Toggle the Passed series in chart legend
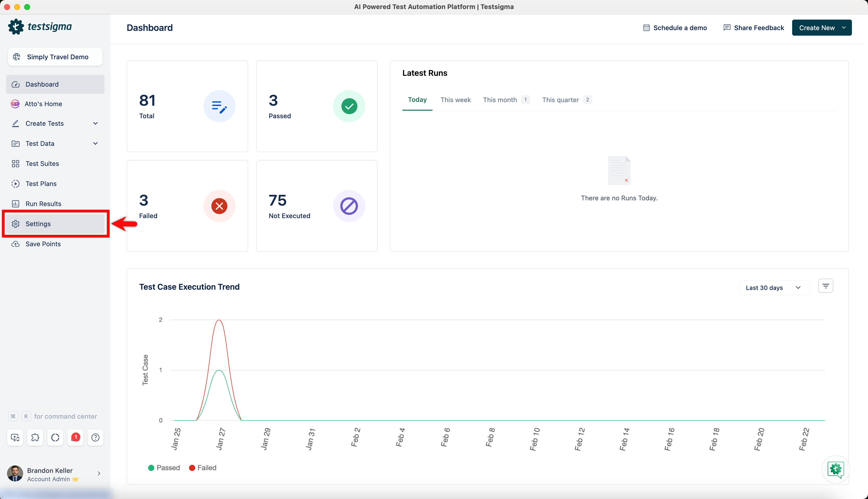The width and height of the screenshot is (868, 499). pos(164,467)
